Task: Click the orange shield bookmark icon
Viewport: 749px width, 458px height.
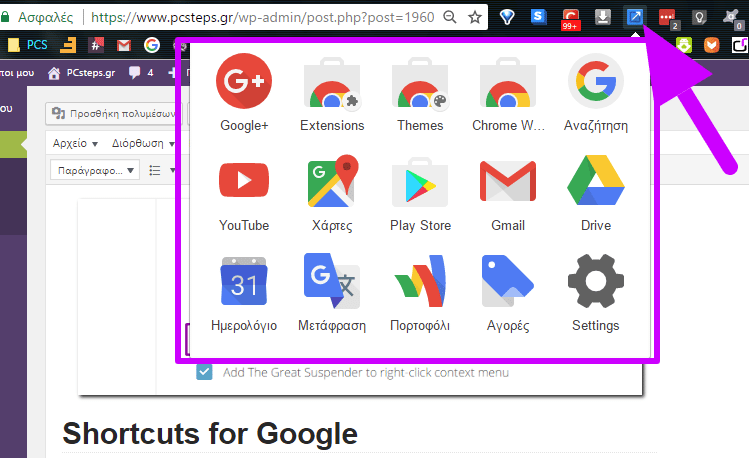Action: pos(711,45)
